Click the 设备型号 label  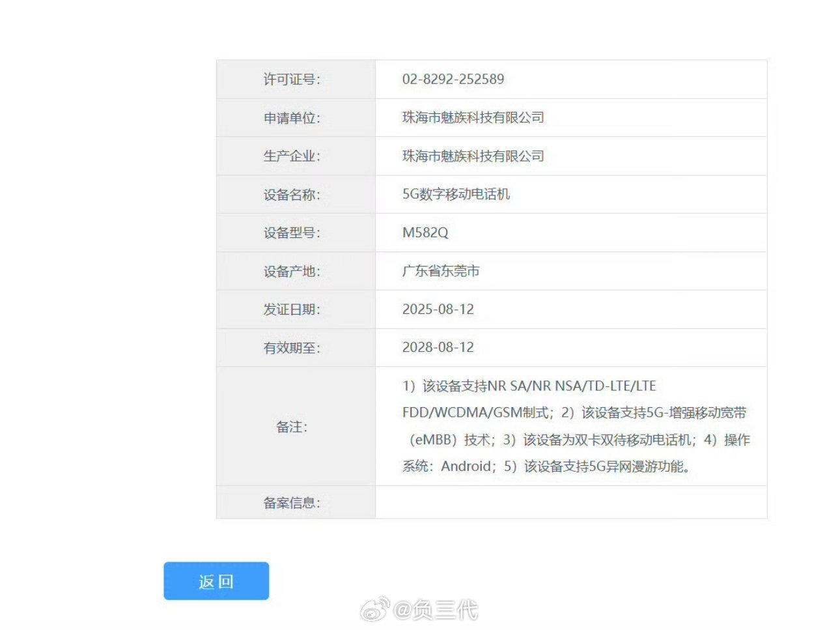tap(292, 233)
